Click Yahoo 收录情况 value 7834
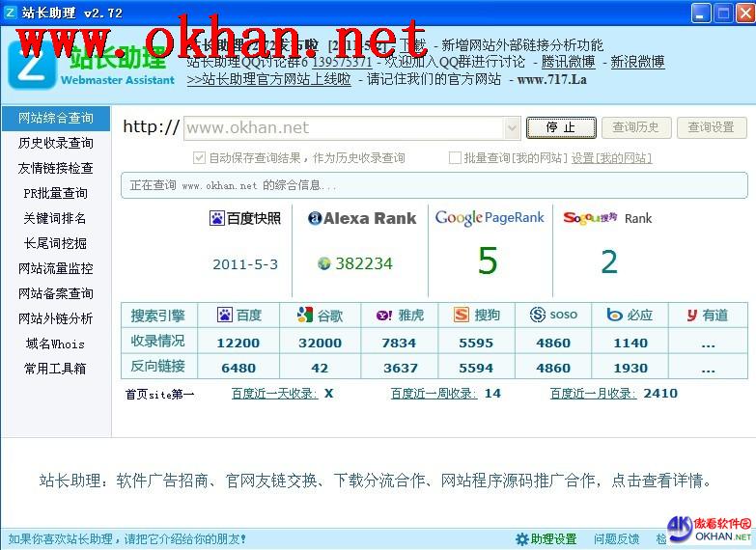 pos(399,344)
